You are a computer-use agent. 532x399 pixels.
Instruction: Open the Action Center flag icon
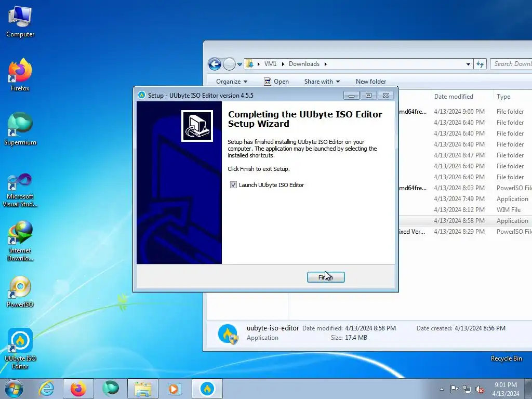click(x=454, y=389)
